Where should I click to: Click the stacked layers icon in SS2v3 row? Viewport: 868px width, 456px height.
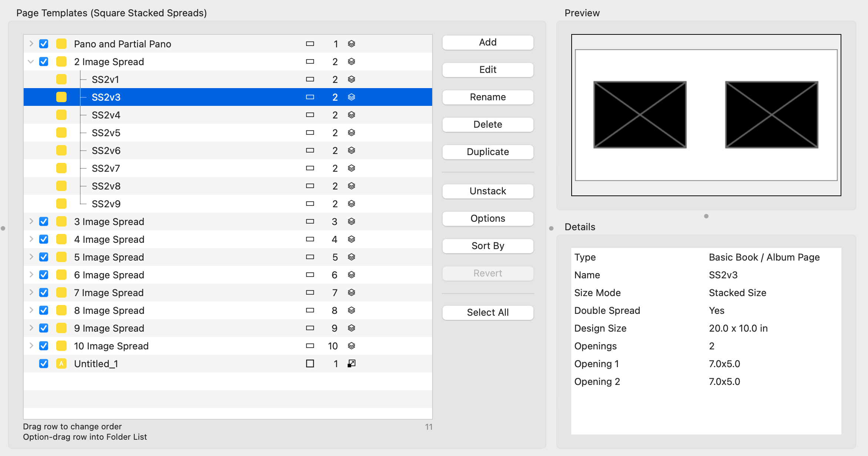(x=351, y=97)
